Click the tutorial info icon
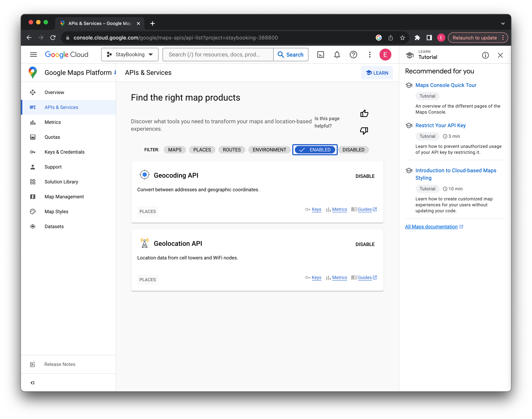This screenshot has width=532, height=419. [485, 55]
